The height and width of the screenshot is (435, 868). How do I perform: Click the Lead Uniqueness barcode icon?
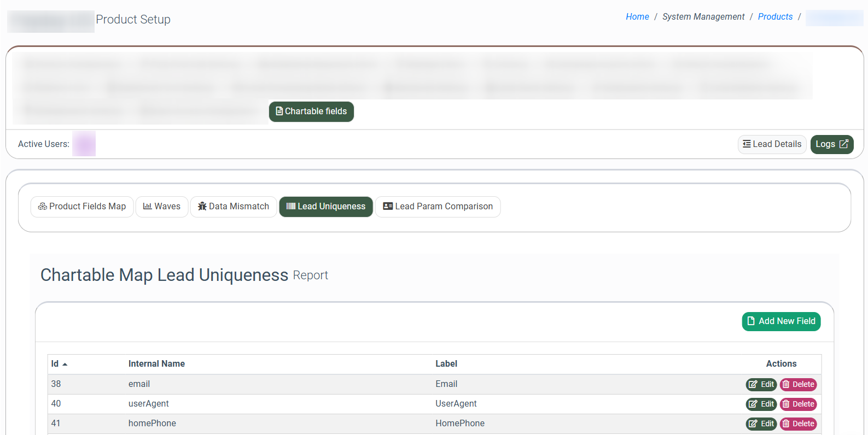(x=291, y=207)
